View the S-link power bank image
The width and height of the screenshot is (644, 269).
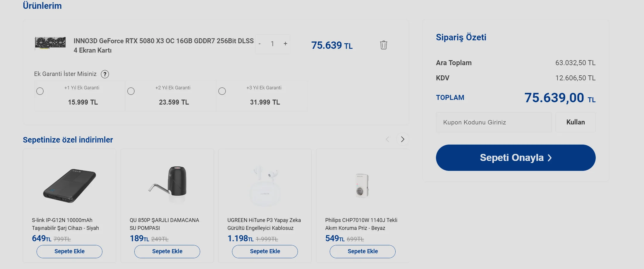(69, 185)
